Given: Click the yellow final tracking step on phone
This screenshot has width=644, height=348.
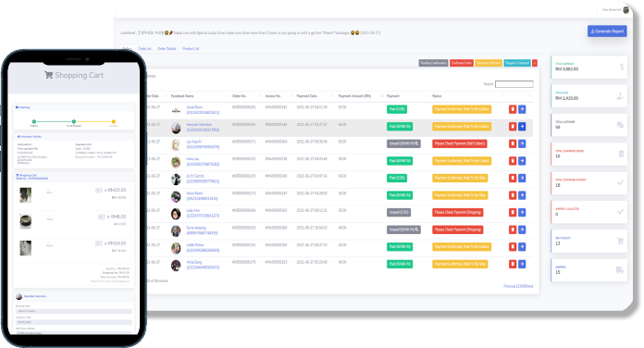Looking at the screenshot, I should click(x=114, y=121).
